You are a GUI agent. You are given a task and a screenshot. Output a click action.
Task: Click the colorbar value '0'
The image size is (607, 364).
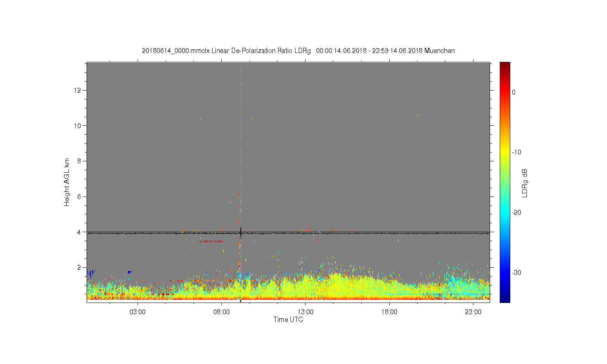tap(514, 92)
